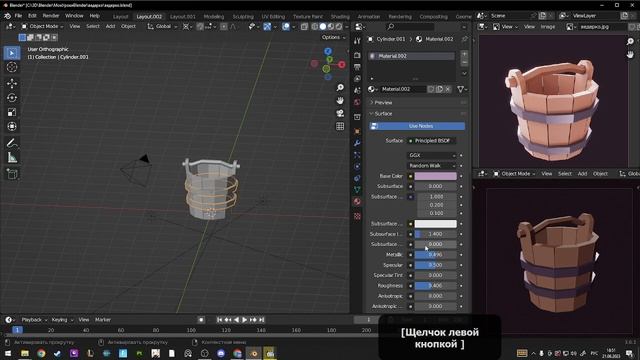Toggle fake user shield for Material.002

point(431,89)
